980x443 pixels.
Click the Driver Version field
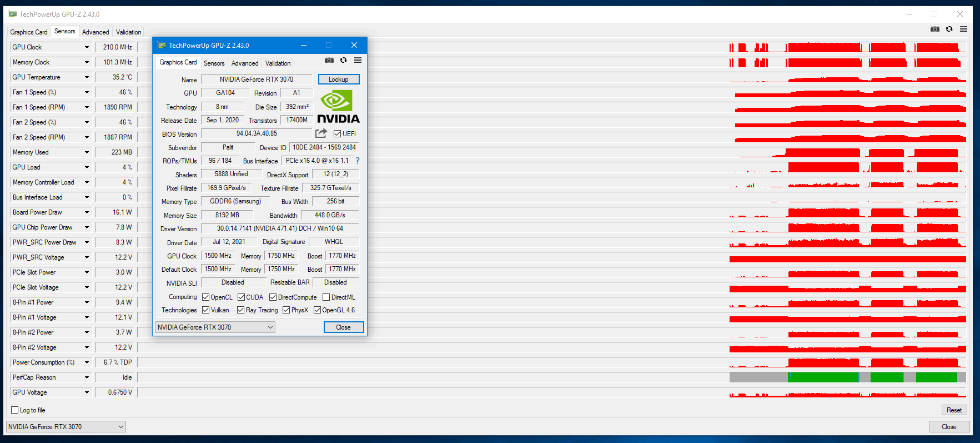click(280, 228)
